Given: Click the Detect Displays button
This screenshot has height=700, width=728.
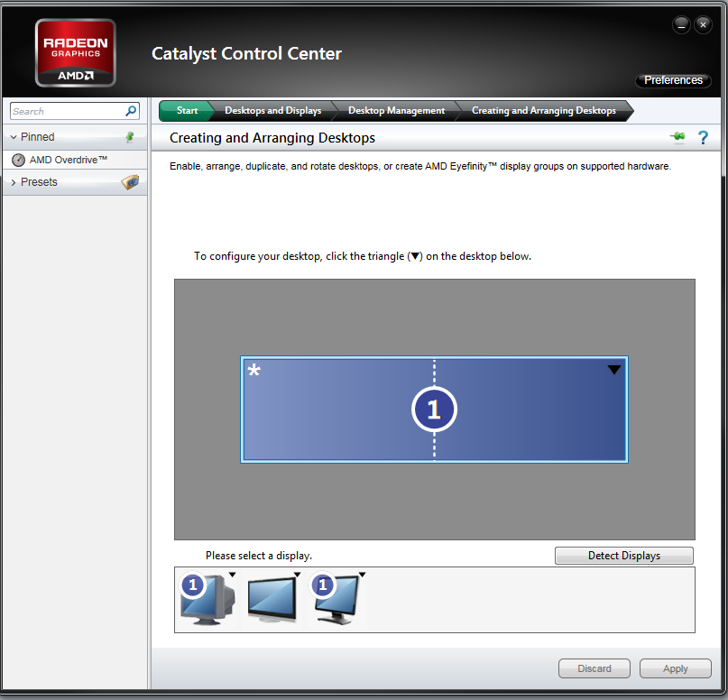Looking at the screenshot, I should pyautogui.click(x=624, y=556).
